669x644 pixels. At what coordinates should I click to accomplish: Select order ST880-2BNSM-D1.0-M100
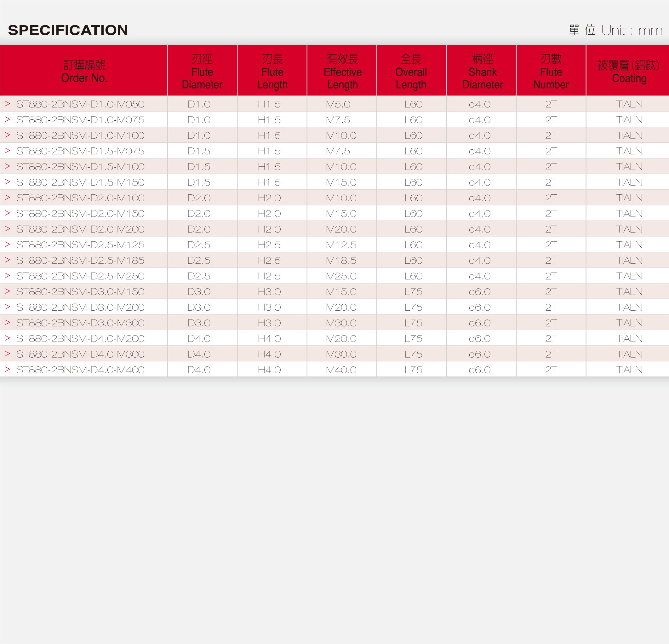tap(80, 135)
